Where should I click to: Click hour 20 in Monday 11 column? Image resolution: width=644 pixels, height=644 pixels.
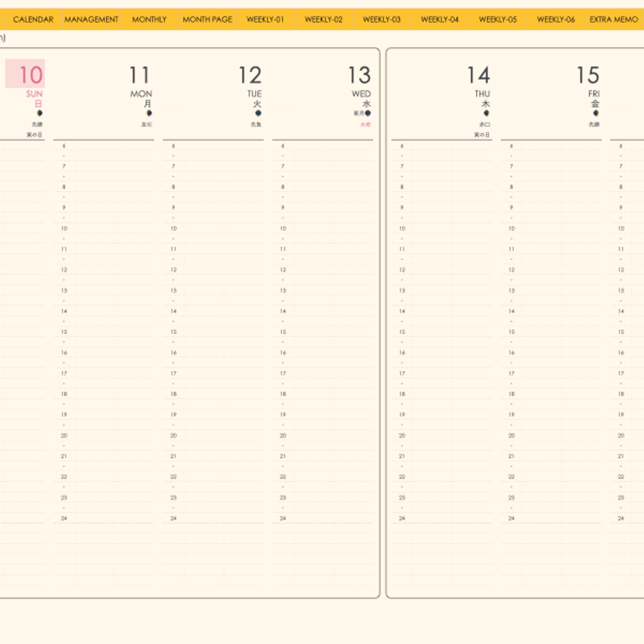64,435
